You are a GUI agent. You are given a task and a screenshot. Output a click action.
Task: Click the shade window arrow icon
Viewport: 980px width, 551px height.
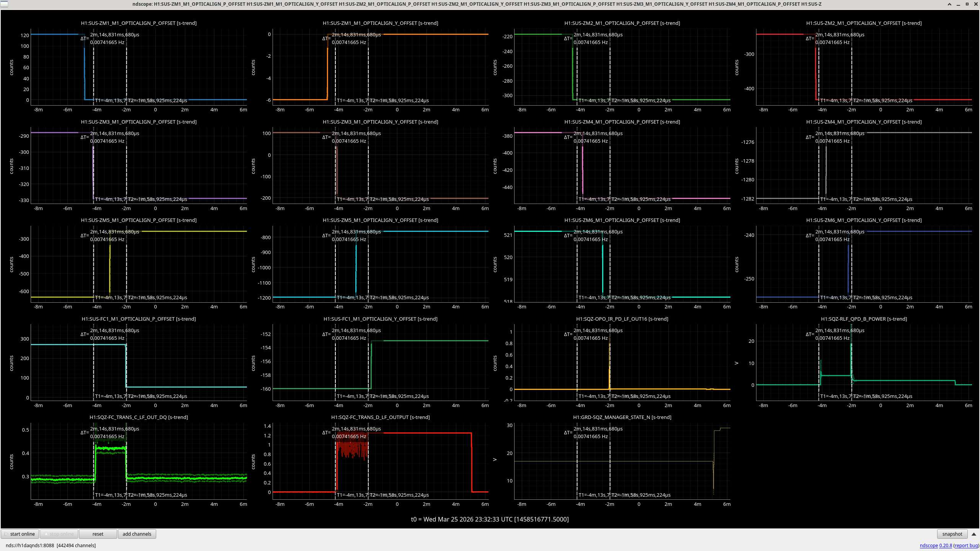click(x=949, y=4)
